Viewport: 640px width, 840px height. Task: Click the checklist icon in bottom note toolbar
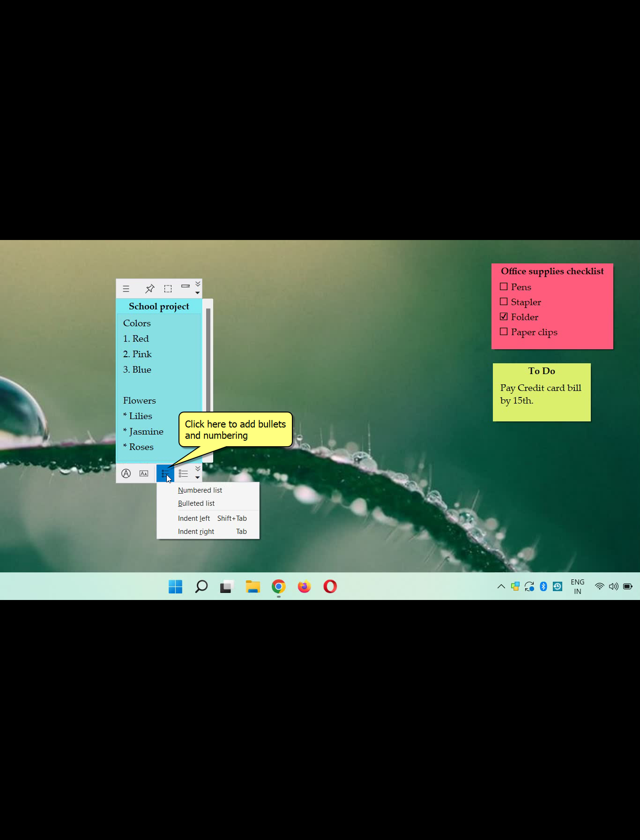tap(183, 473)
